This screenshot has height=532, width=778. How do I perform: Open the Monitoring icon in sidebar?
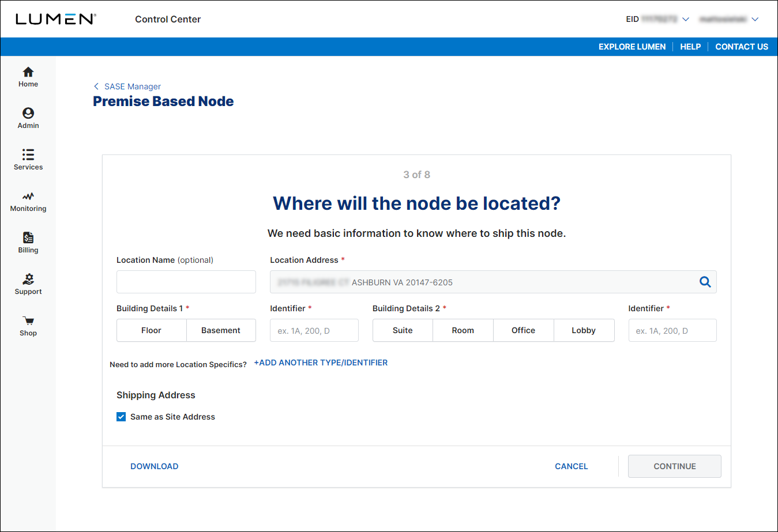tap(28, 197)
